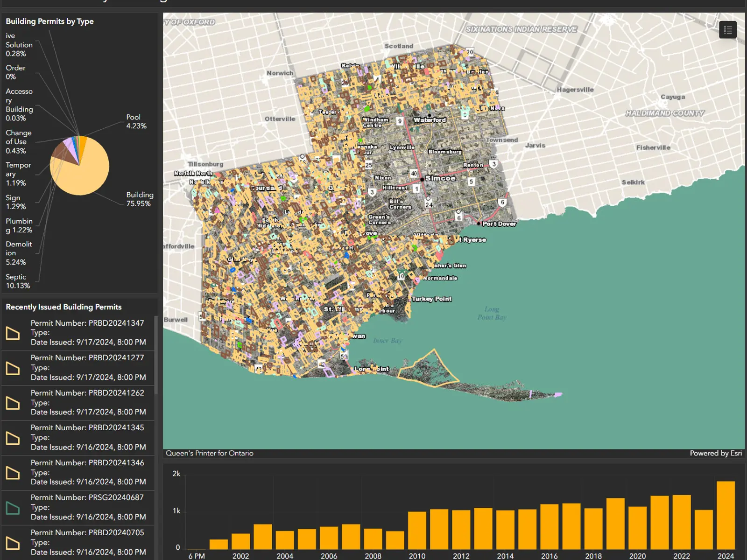Click polygon icon for permit PRBD20241277

click(x=13, y=368)
